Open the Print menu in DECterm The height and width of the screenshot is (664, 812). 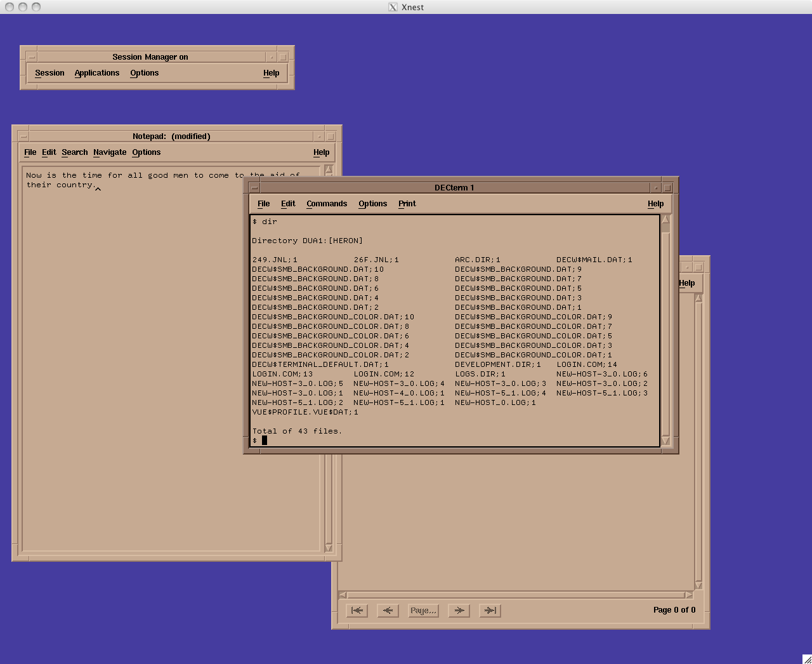pyautogui.click(x=407, y=203)
